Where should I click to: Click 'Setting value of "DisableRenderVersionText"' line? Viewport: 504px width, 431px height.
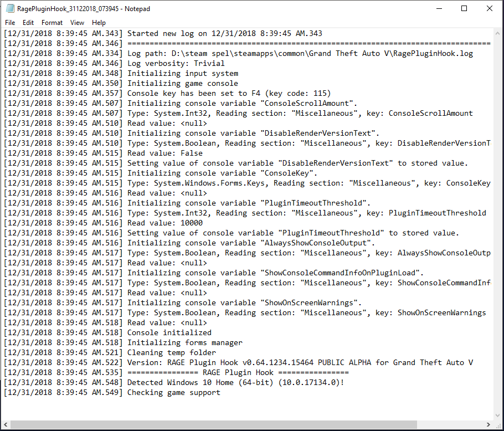pos(236,163)
